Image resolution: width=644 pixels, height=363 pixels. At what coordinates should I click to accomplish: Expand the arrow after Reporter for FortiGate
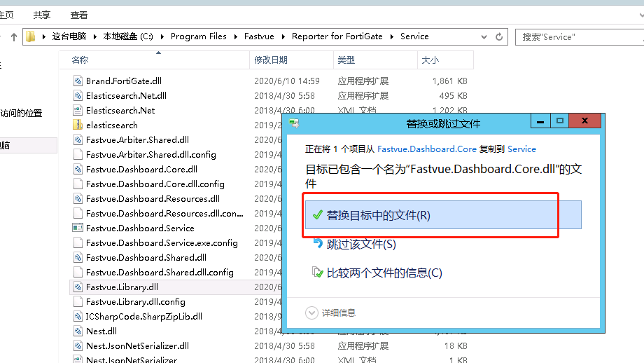coord(392,36)
